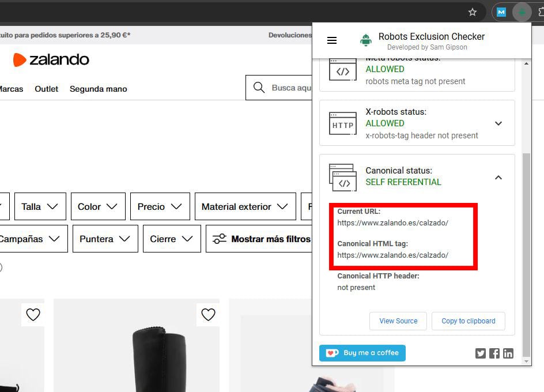Click the Canonical HTTP header 'not present' text
Viewport: 544px width, 392px height.
[356, 288]
